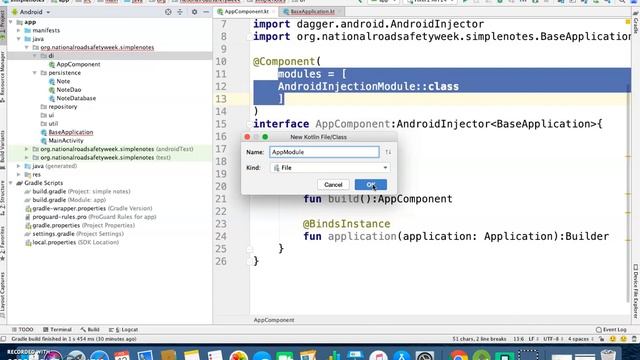This screenshot has width=640, height=360.
Task: Click OK in New Kotlin File/Class dialog
Action: click(x=371, y=185)
